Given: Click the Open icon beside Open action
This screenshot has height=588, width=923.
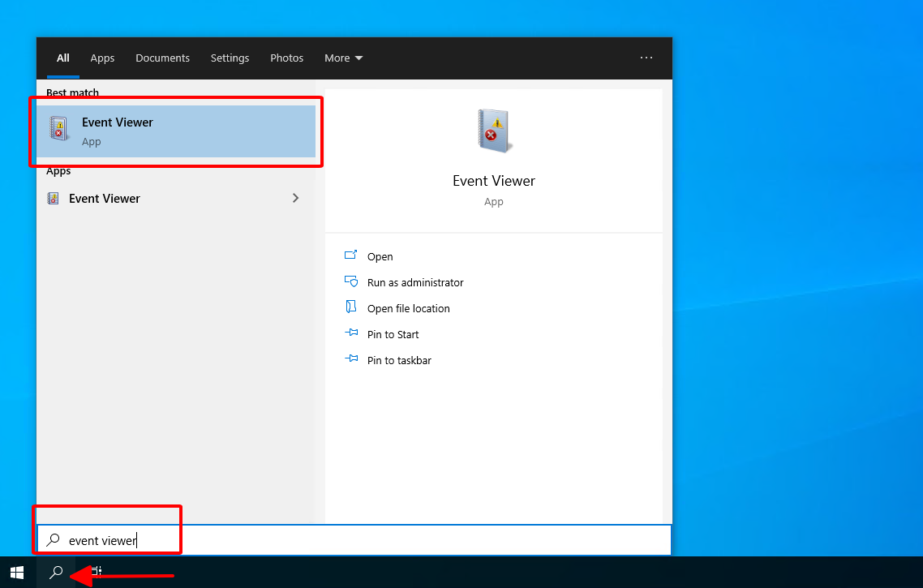Looking at the screenshot, I should coord(351,255).
